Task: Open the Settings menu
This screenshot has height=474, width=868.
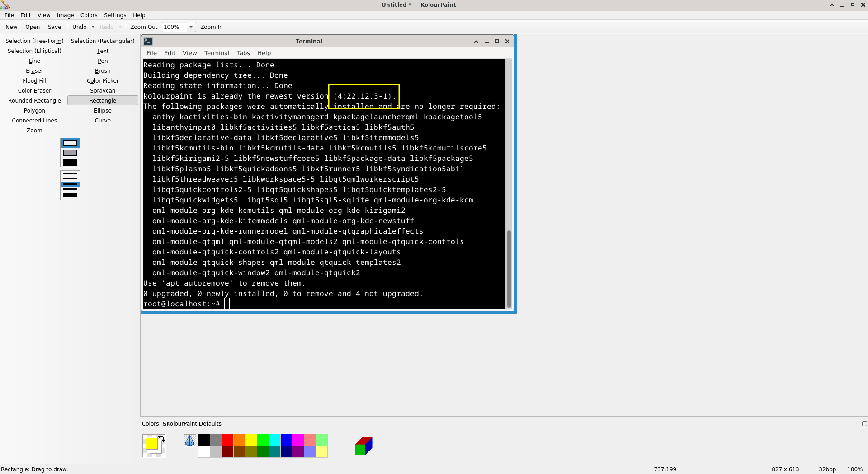Action: pos(115,15)
